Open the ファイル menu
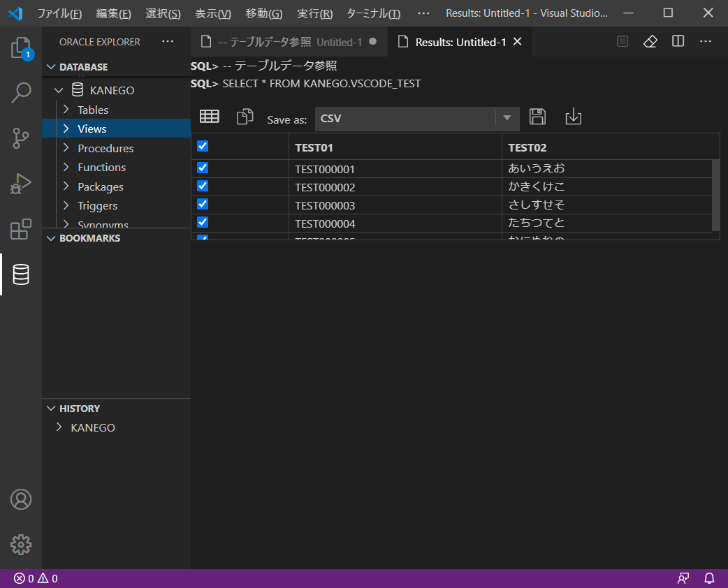Viewport: 728px width, 588px height. [59, 13]
